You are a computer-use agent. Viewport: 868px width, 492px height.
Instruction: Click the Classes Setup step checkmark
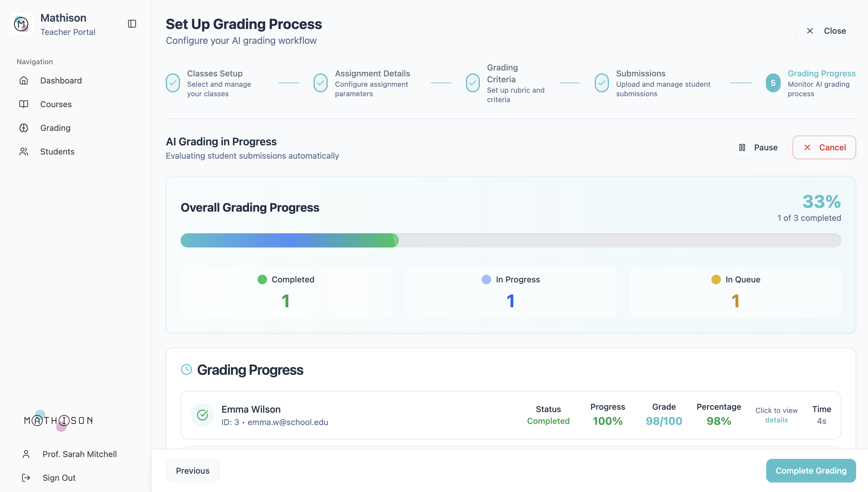173,83
